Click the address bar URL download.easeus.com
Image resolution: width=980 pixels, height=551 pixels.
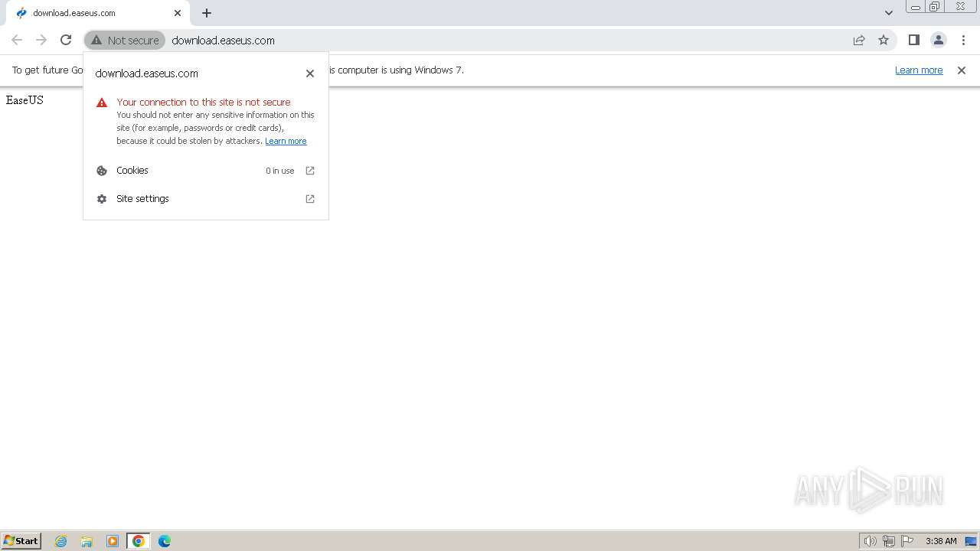tap(224, 41)
